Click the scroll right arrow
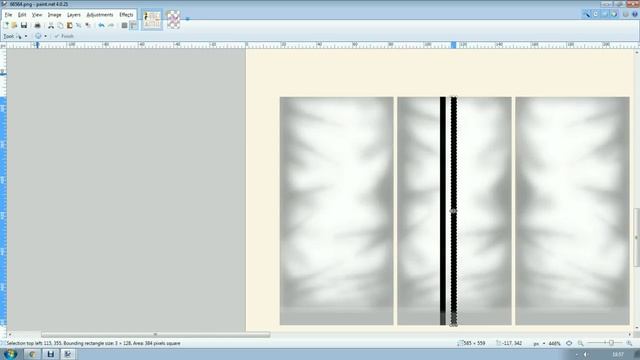640x360 pixels. [630, 335]
